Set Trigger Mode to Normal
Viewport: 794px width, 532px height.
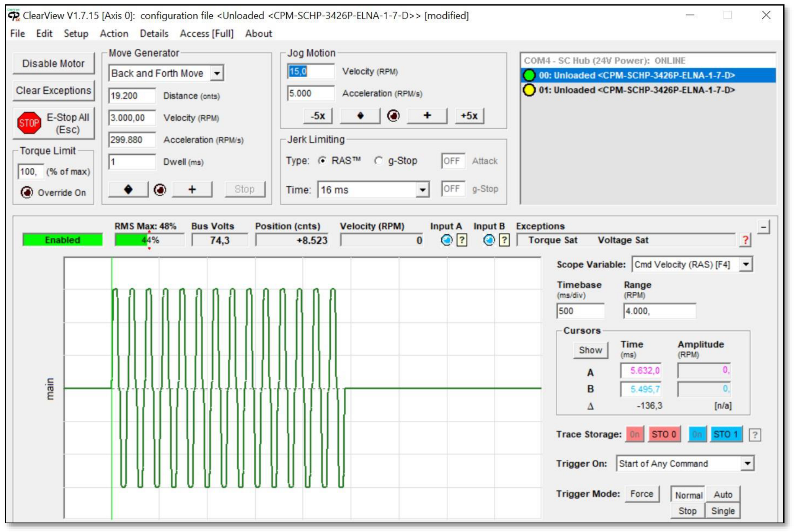click(688, 495)
